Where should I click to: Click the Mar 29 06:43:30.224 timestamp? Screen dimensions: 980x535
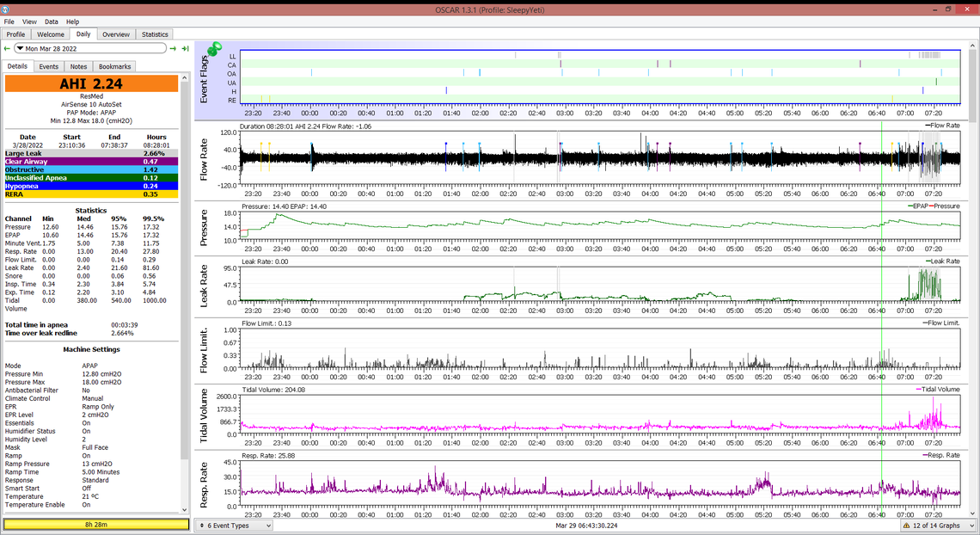(586, 526)
